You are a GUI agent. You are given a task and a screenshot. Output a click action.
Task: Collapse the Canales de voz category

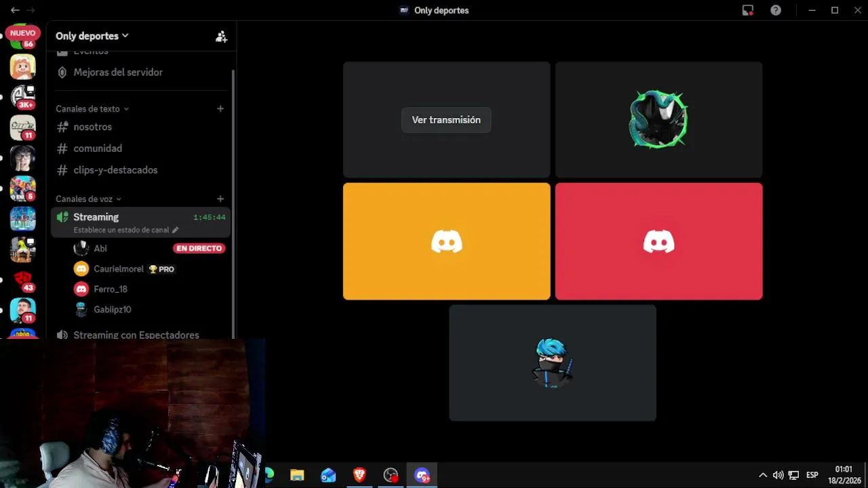pyautogui.click(x=88, y=199)
